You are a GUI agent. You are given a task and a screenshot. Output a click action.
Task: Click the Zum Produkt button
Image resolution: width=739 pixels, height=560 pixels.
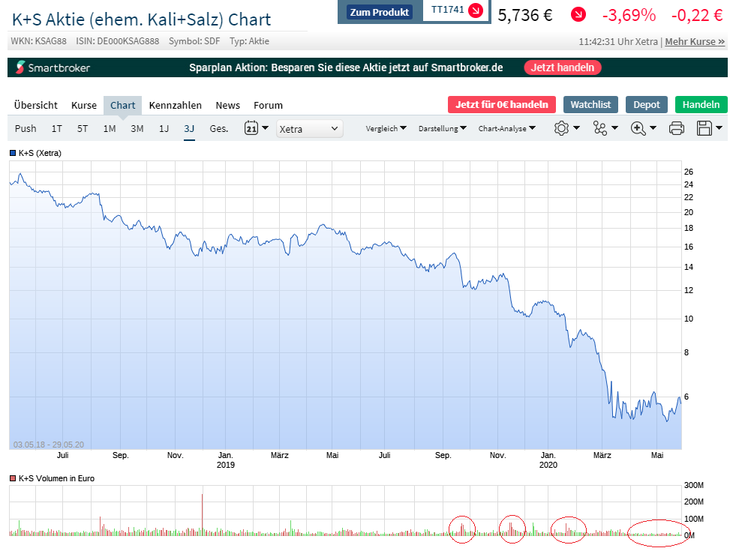[380, 12]
